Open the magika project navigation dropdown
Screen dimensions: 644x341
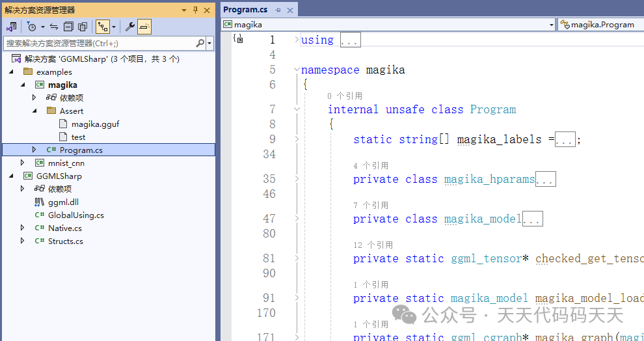(552, 25)
